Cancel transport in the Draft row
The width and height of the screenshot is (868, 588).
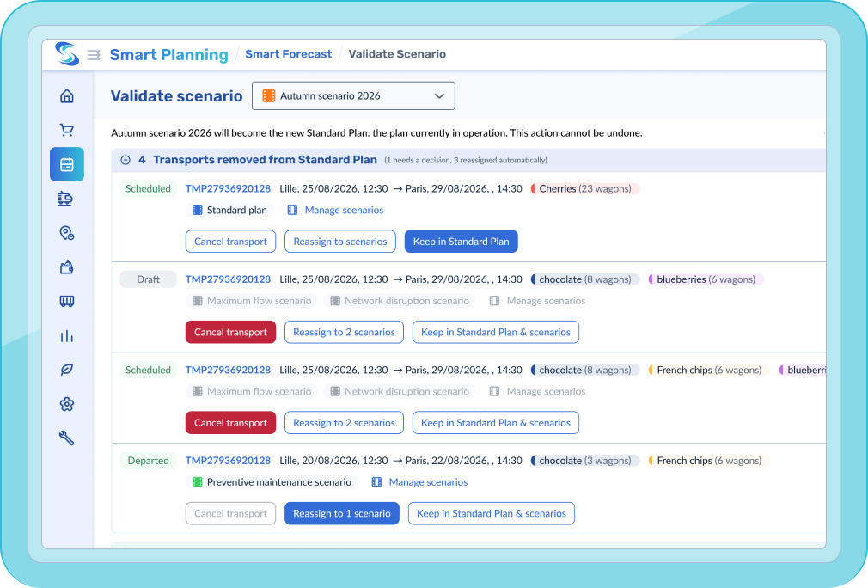(230, 332)
